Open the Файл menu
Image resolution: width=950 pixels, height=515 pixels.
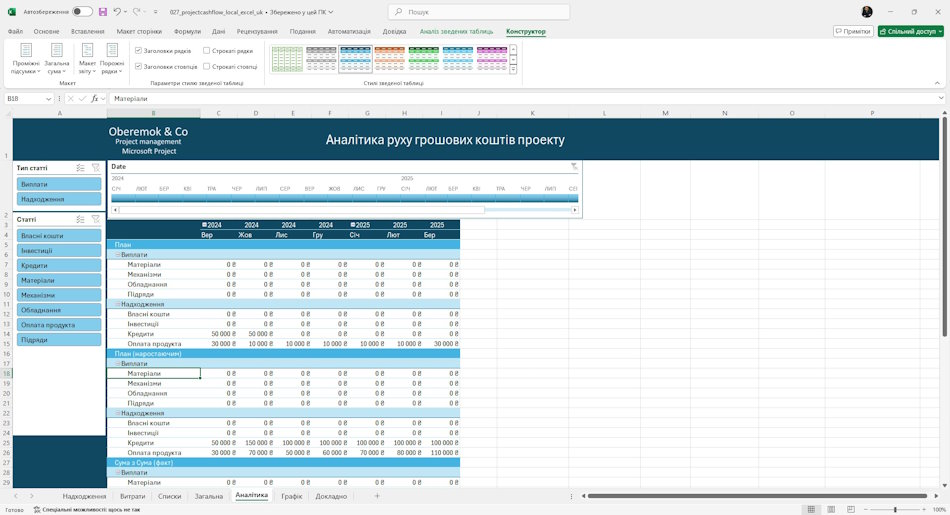click(x=15, y=32)
